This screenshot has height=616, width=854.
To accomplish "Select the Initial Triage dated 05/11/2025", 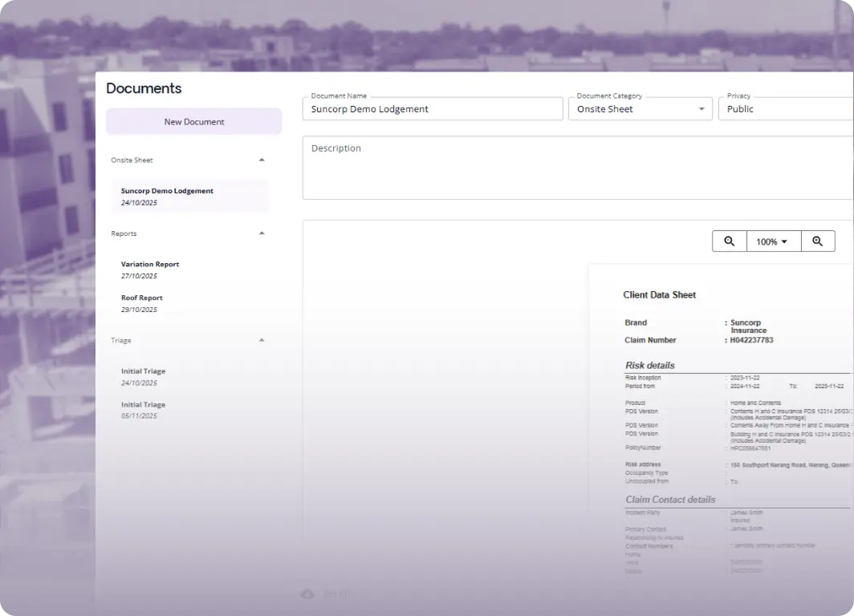I will point(189,410).
